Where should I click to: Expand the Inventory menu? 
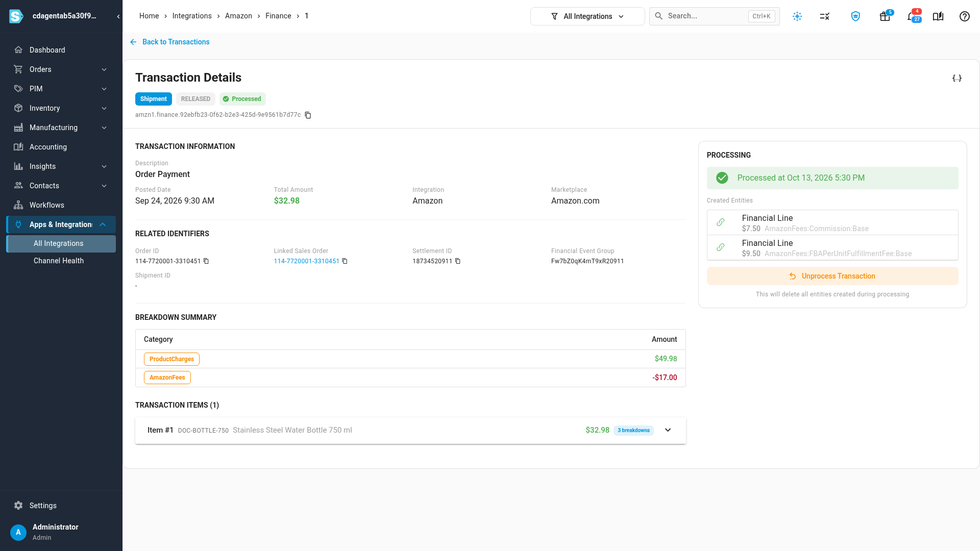(61, 108)
